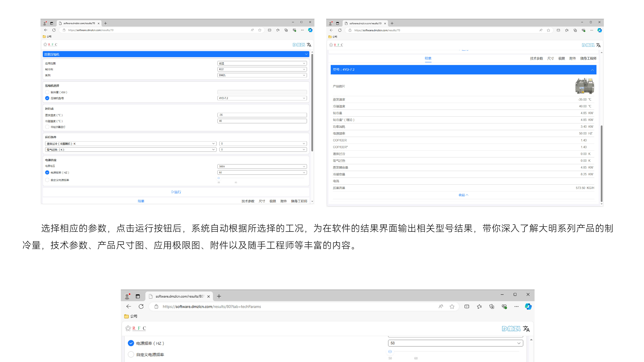
Task: Click refresh icon in bottom browser window
Action: tap(141, 307)
